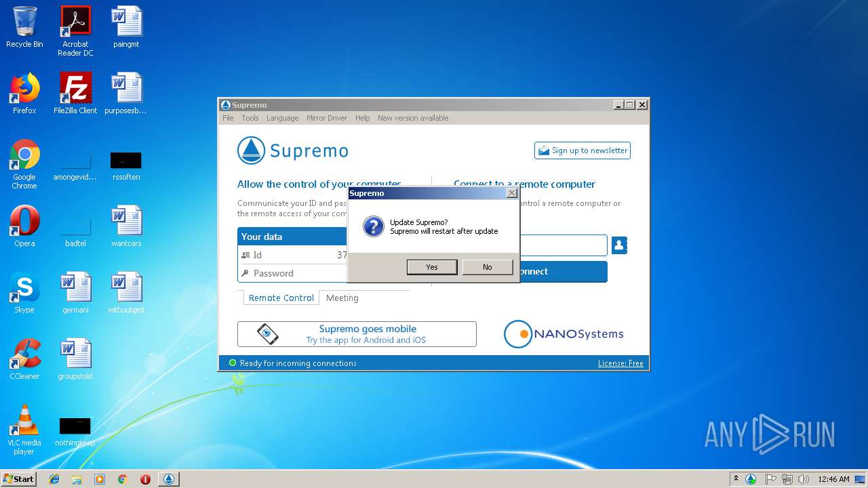Open Acrobat Reader DC shortcut
The width and height of the screenshot is (868, 488).
coord(75,31)
